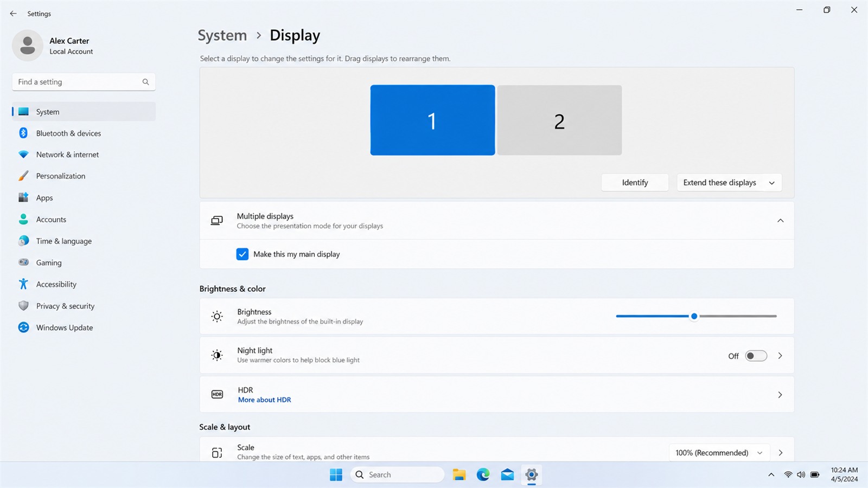Screen dimensions: 868x488
Task: Click the System monitor icon in sidebar
Action: tap(23, 112)
